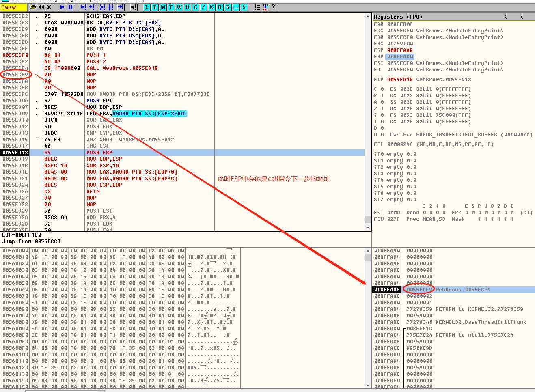This screenshot has width=535, height=392.
Task: Show Patches with the slash button
Action: point(203,7)
